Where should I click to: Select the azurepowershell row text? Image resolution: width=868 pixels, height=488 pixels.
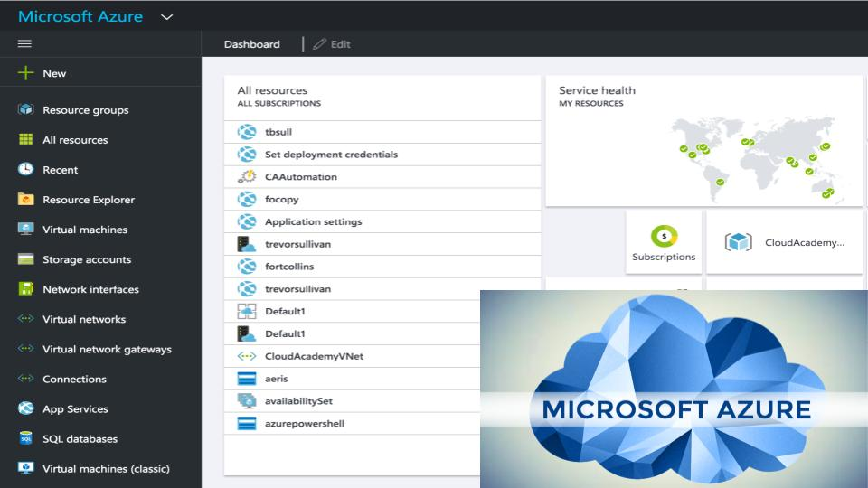[305, 424]
